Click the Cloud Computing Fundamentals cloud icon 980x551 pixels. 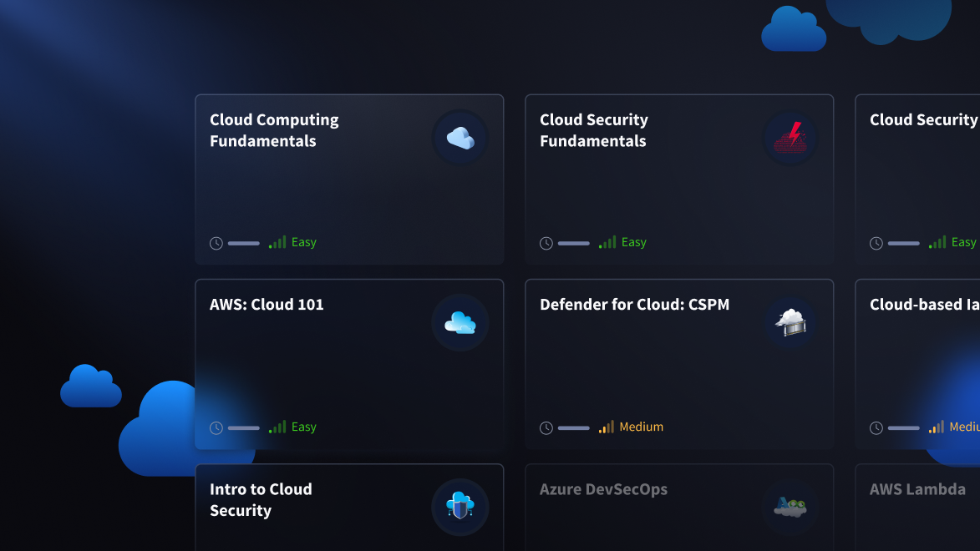point(460,138)
